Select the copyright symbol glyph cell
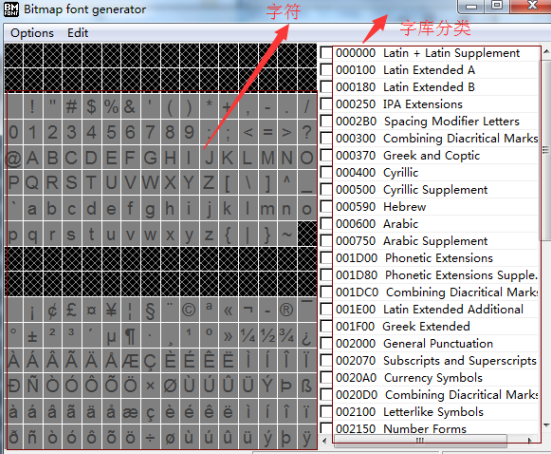 pyautogui.click(x=189, y=310)
